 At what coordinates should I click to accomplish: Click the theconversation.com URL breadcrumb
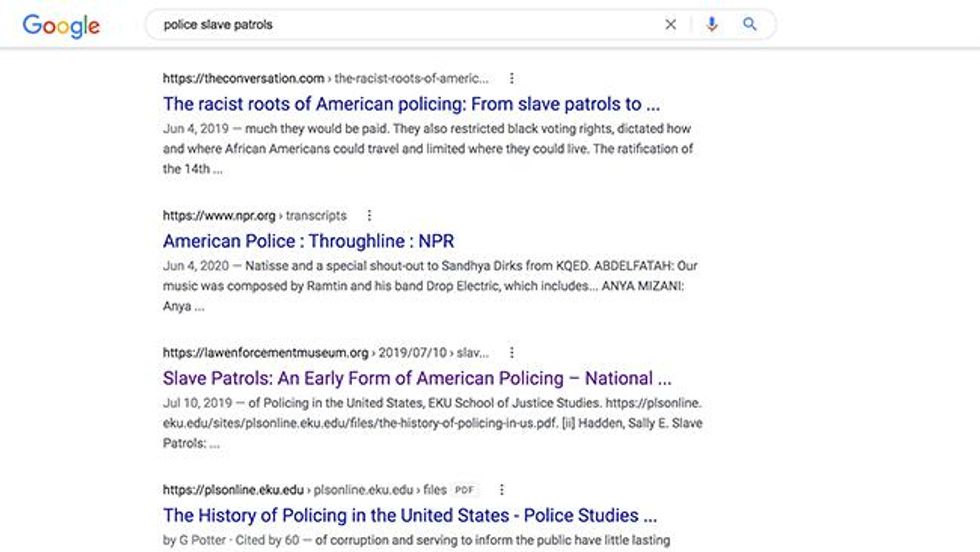[x=326, y=78]
